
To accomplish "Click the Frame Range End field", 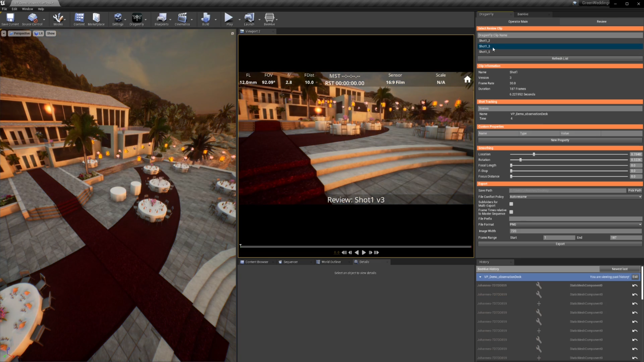I will click(626, 238).
